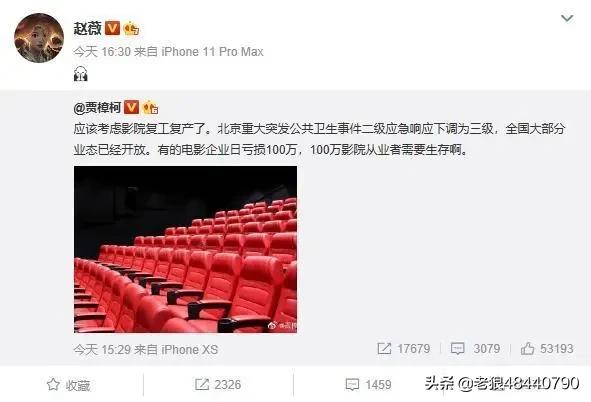The height and width of the screenshot is (402, 591).
Task: Click the verified V badge beside 贾樟柯
Action: 131,107
